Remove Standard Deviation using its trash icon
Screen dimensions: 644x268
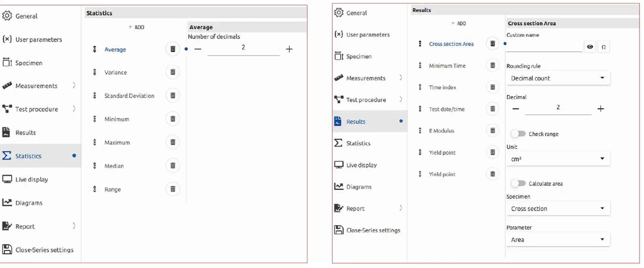click(173, 95)
